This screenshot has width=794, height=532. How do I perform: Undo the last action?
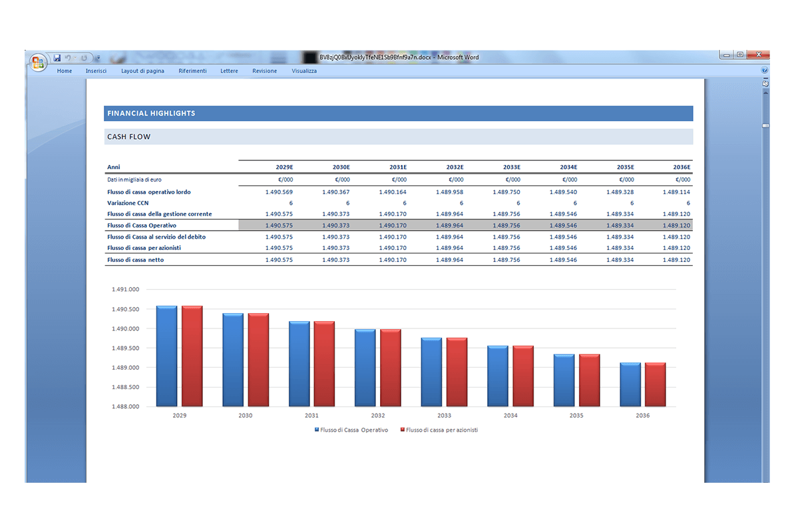pos(67,58)
